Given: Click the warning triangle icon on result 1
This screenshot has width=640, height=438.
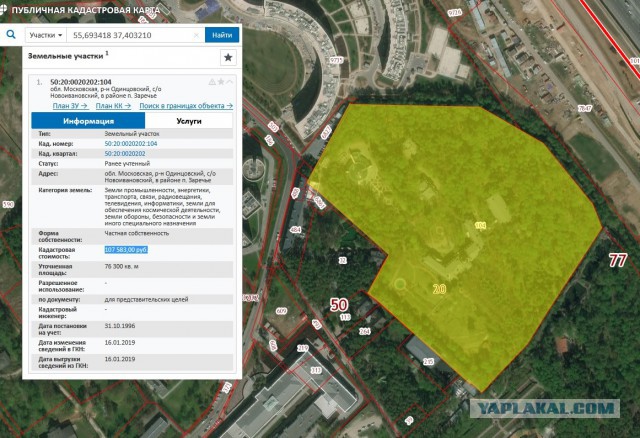Looking at the screenshot, I should [212, 82].
